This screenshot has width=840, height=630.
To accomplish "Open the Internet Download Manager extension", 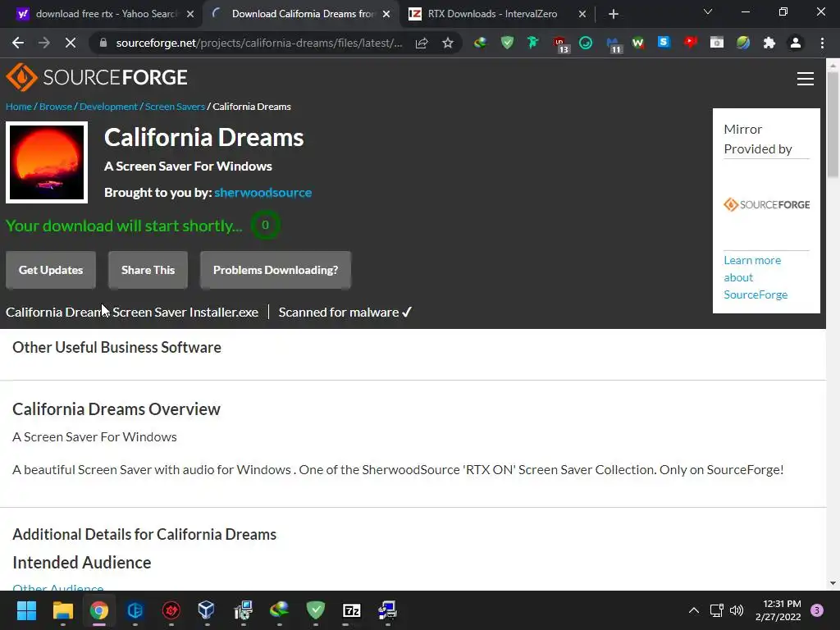I will [481, 43].
